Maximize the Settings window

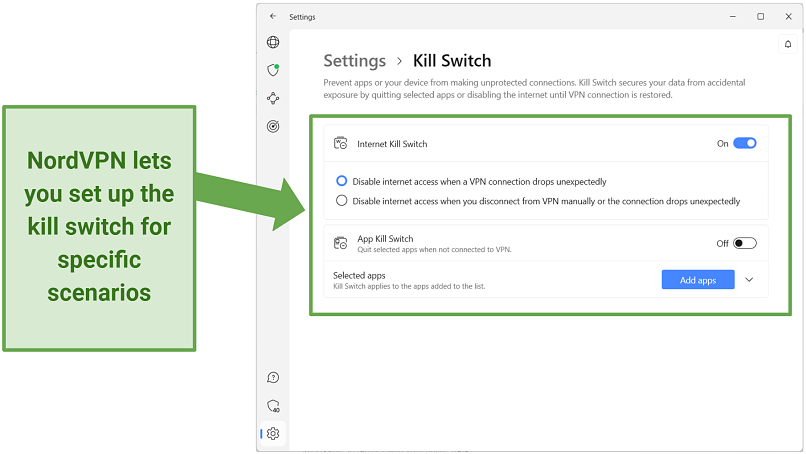pyautogui.click(x=760, y=16)
